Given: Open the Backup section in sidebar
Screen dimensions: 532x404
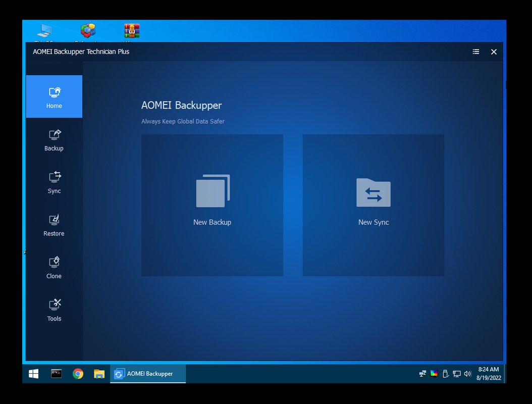Looking at the screenshot, I should [x=54, y=139].
